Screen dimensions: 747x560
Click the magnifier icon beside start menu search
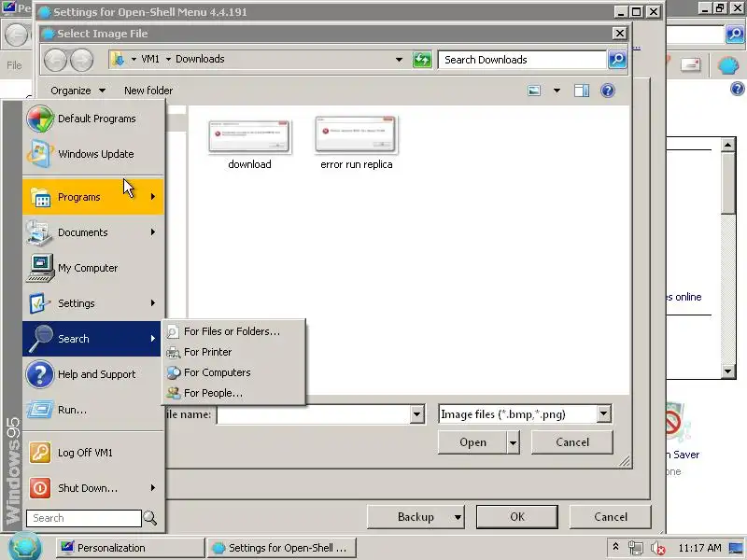pyautogui.click(x=150, y=518)
